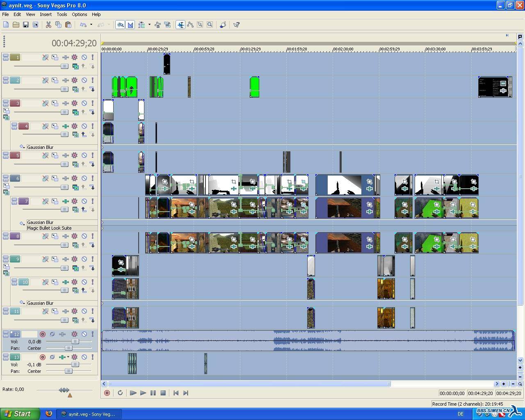Image resolution: width=525 pixels, height=420 pixels.
Task: Open the Tools menu
Action: [62, 14]
